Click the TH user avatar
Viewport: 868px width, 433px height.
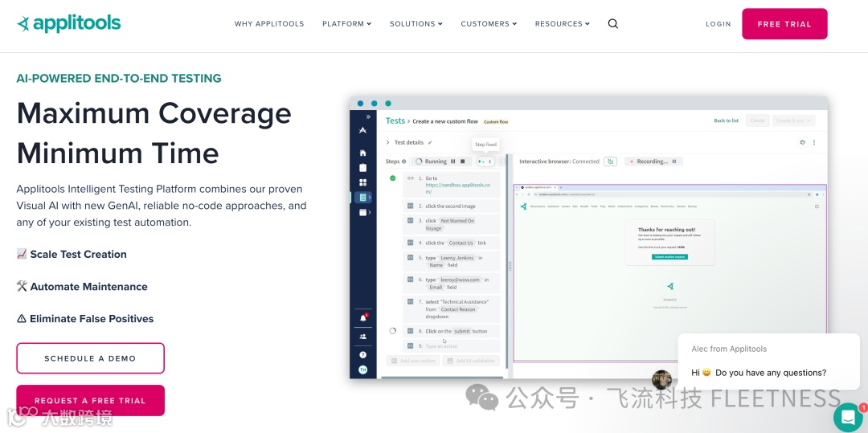tap(362, 370)
